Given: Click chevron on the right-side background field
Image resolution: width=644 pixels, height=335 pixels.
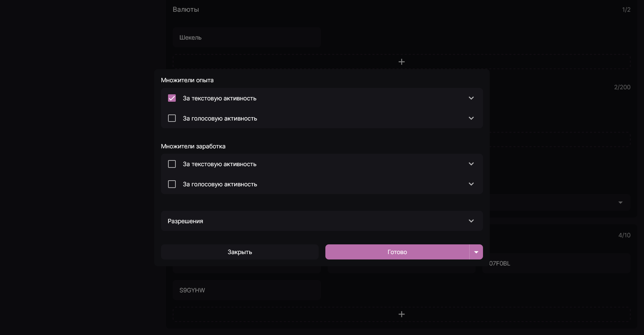Looking at the screenshot, I should pos(620,202).
